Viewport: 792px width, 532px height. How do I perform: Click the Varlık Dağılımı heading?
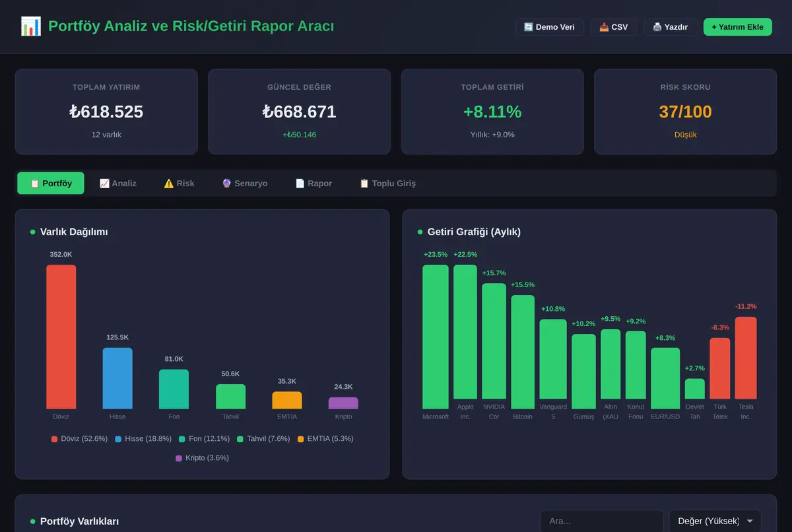(74, 232)
